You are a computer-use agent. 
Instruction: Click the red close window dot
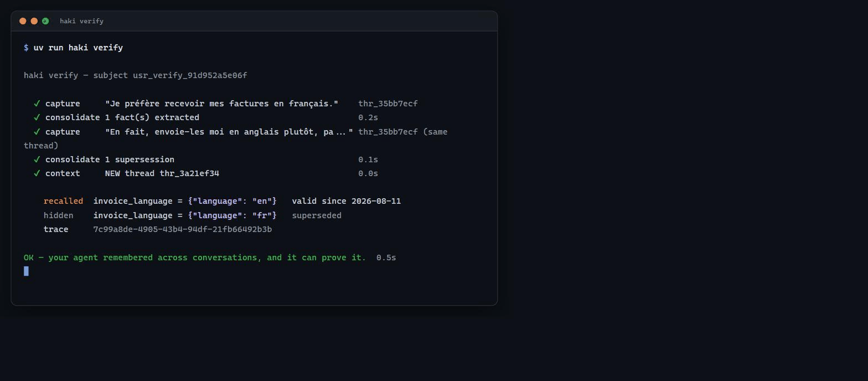(x=23, y=21)
